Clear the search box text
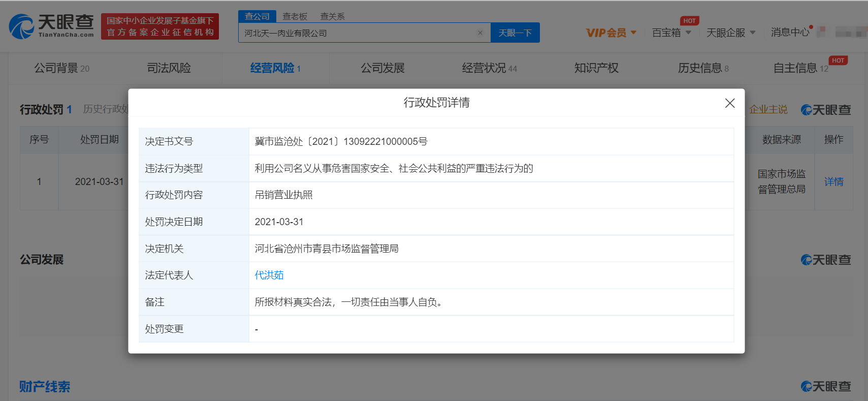The height and width of the screenshot is (401, 868). click(480, 33)
